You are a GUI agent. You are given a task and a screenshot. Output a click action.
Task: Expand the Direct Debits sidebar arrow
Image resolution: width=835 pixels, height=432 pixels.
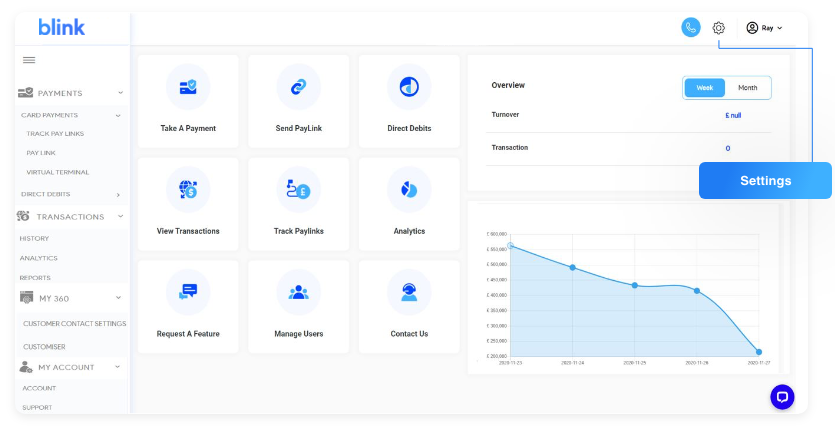[x=118, y=195]
